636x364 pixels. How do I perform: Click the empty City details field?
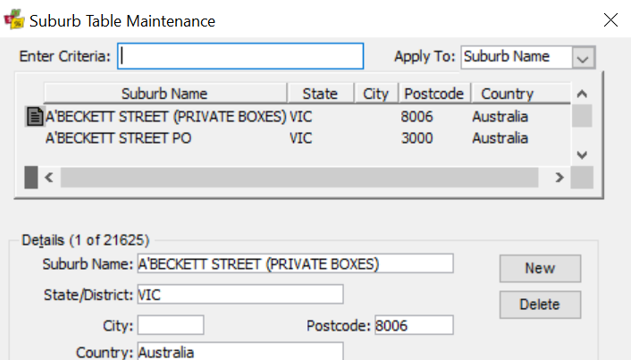[x=171, y=325]
